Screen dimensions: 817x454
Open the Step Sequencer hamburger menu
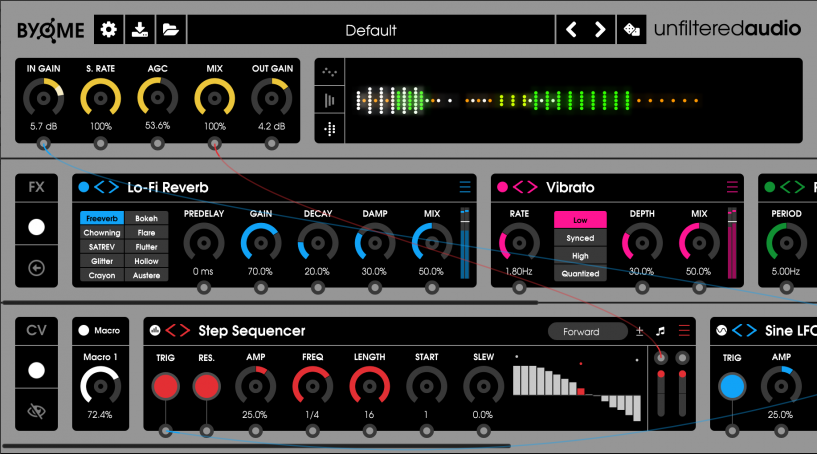[x=684, y=331]
